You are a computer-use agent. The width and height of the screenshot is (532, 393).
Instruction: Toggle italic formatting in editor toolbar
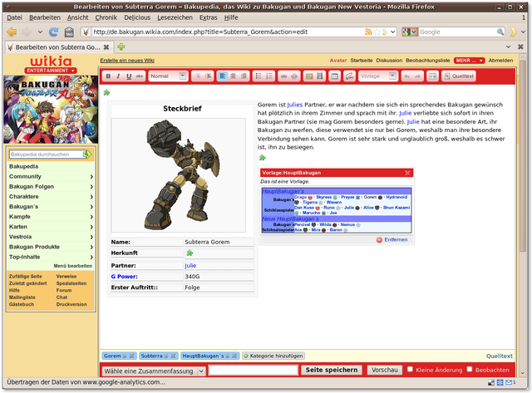click(x=118, y=76)
